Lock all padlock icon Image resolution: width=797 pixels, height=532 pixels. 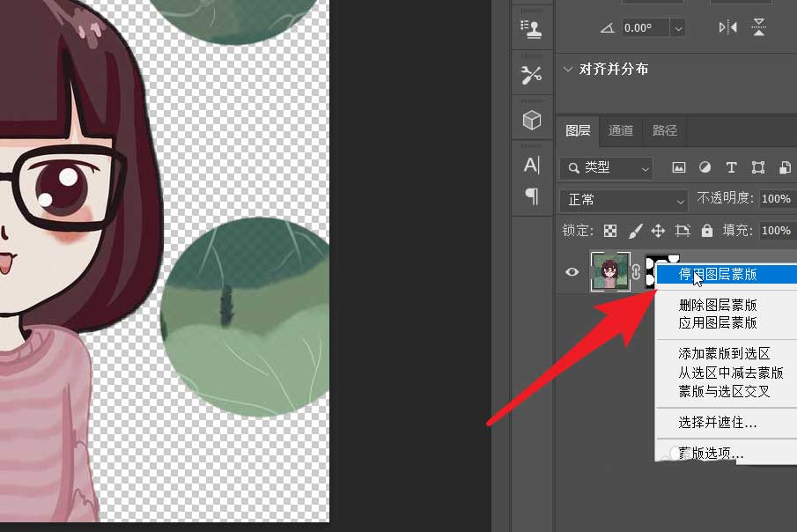[x=707, y=231]
